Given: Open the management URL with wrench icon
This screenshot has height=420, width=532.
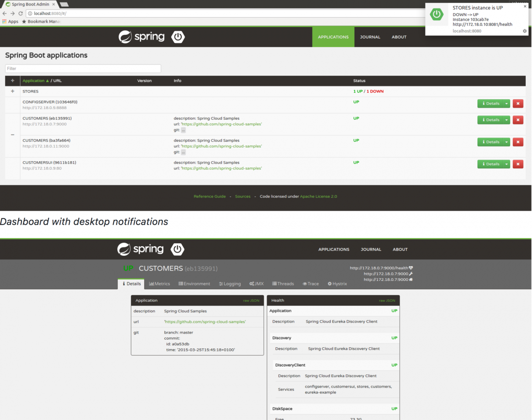Looking at the screenshot, I should (388, 274).
